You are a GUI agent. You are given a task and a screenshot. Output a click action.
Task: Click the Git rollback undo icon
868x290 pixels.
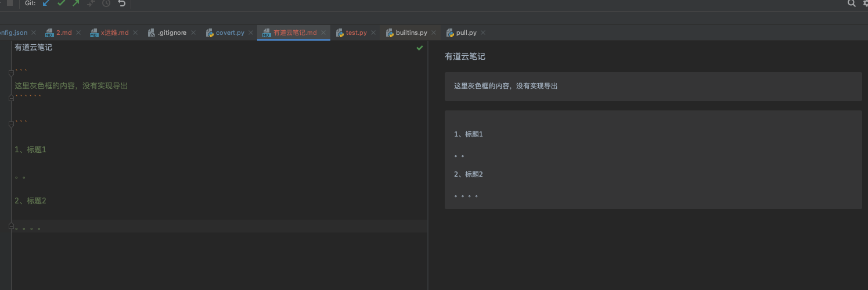tap(121, 3)
